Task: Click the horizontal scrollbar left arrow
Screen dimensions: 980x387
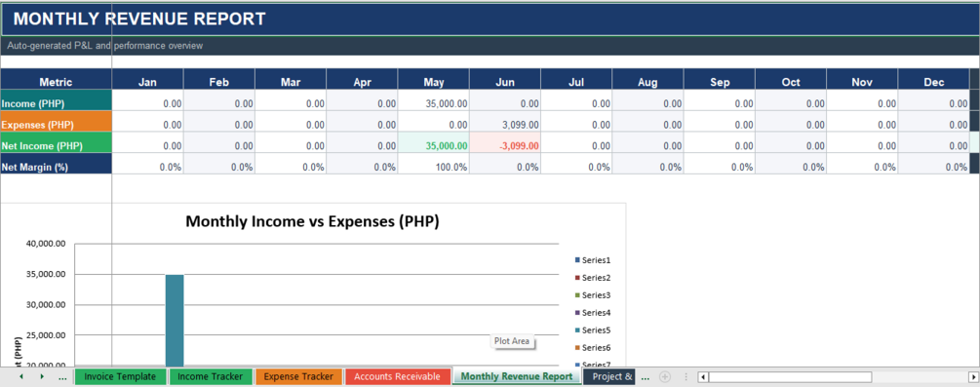Action: pos(703,377)
